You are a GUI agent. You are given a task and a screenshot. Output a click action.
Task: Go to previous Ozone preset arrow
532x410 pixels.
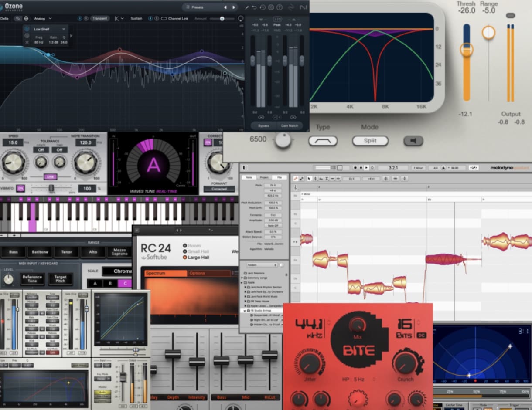(x=225, y=7)
